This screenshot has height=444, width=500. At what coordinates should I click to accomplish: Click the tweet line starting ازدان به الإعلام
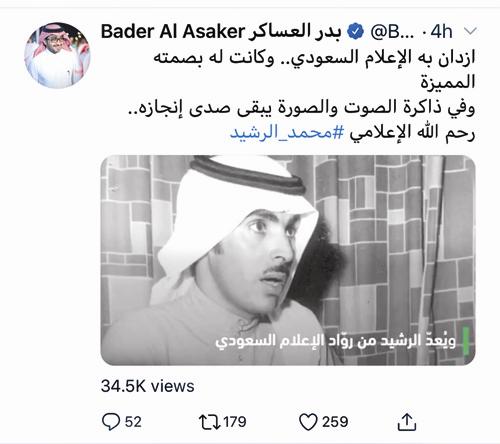(x=314, y=58)
